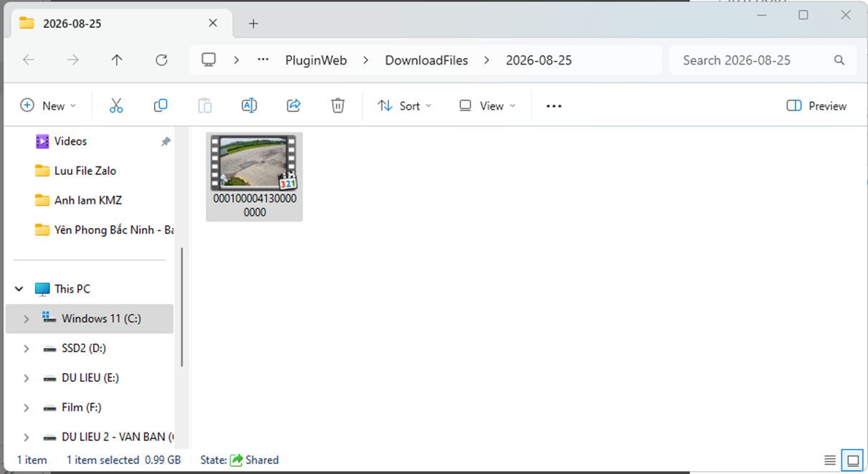Expand the Windows 11 (C:) drive
This screenshot has height=474, width=868.
pyautogui.click(x=27, y=319)
